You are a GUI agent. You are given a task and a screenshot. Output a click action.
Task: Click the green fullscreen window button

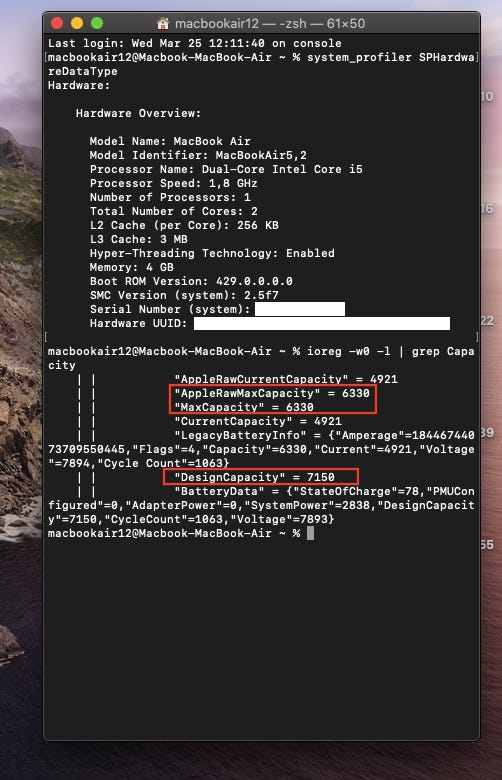tap(97, 23)
